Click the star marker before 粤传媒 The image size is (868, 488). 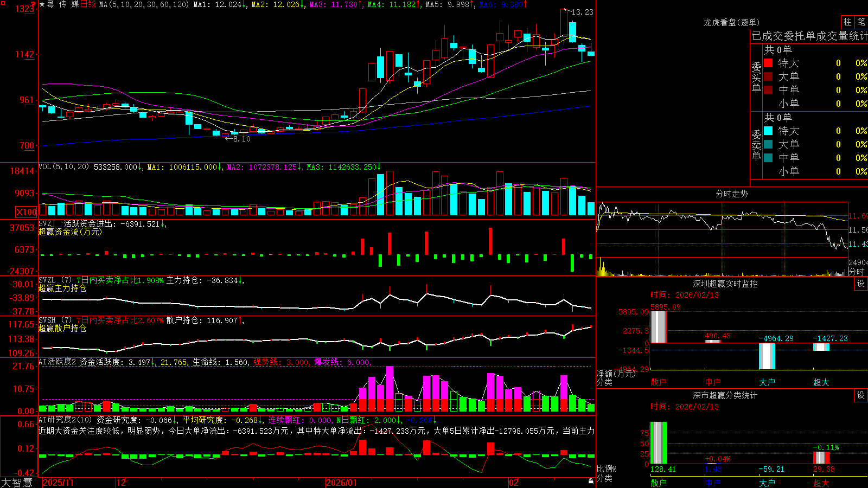click(42, 4)
